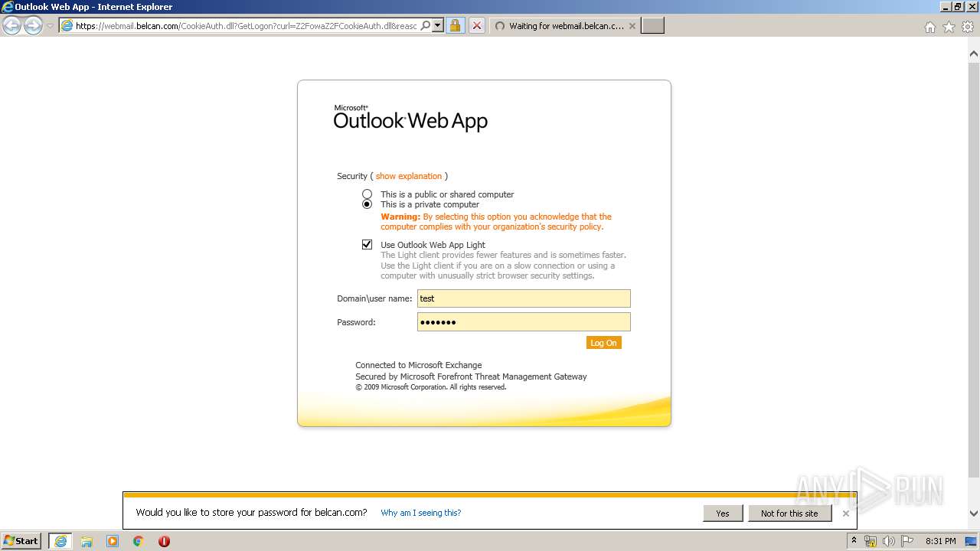The height and width of the screenshot is (551, 980).
Task: Open Favorites star icon
Action: tap(949, 27)
